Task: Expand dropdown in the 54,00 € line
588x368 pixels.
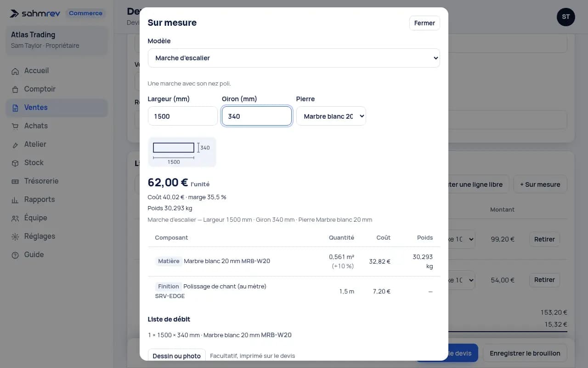Action: pos(462,280)
